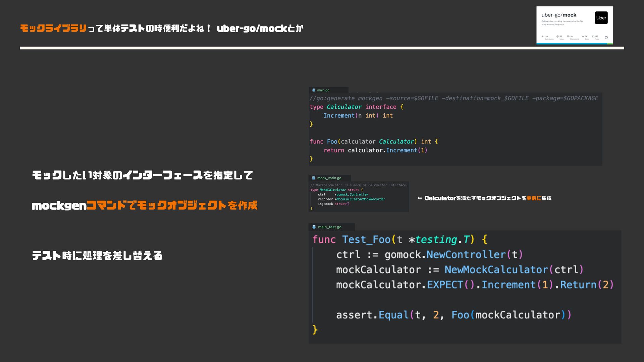Click the Test_Foo function name
The height and width of the screenshot is (362, 644).
(366, 239)
